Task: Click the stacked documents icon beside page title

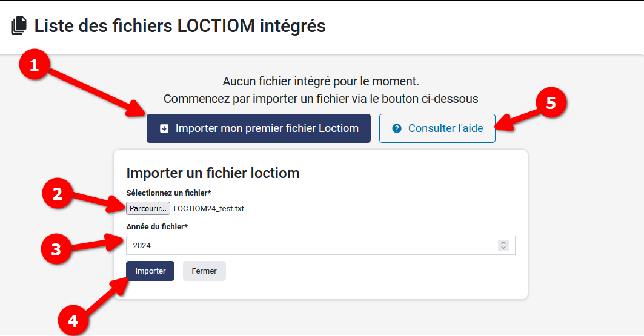Action: [19, 26]
